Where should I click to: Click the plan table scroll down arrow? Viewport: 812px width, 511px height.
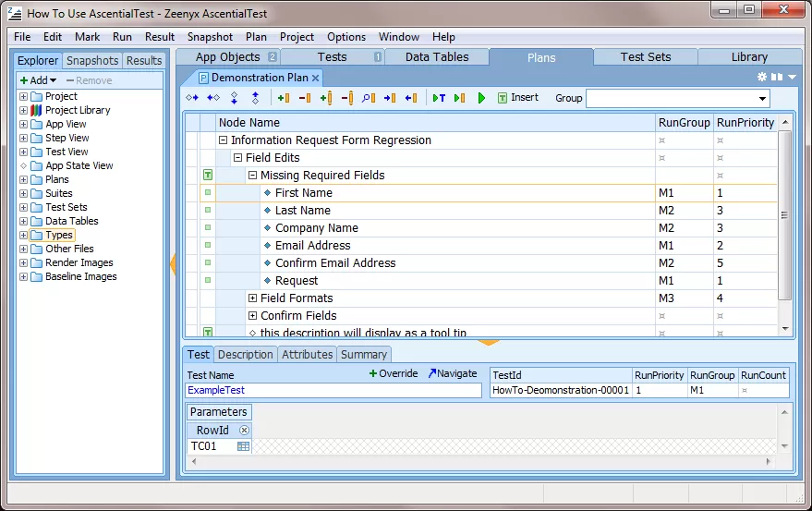[785, 329]
